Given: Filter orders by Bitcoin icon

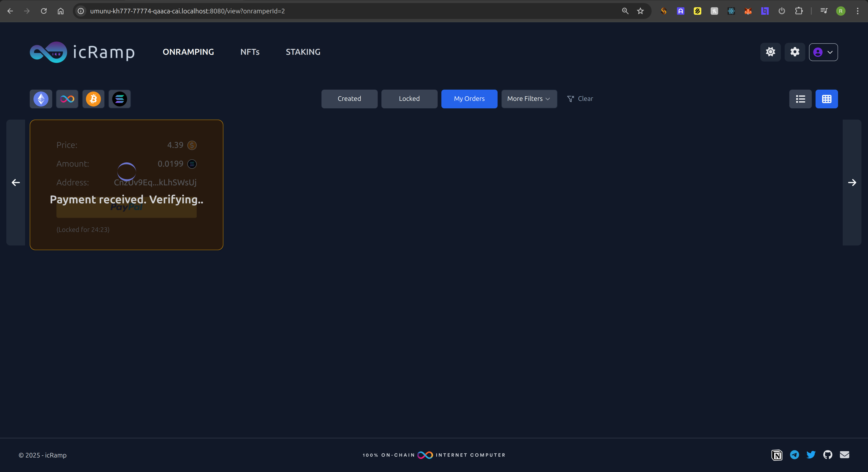Looking at the screenshot, I should (x=93, y=99).
